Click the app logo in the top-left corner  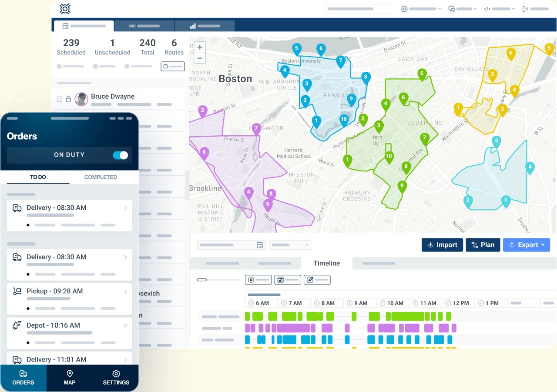[65, 9]
